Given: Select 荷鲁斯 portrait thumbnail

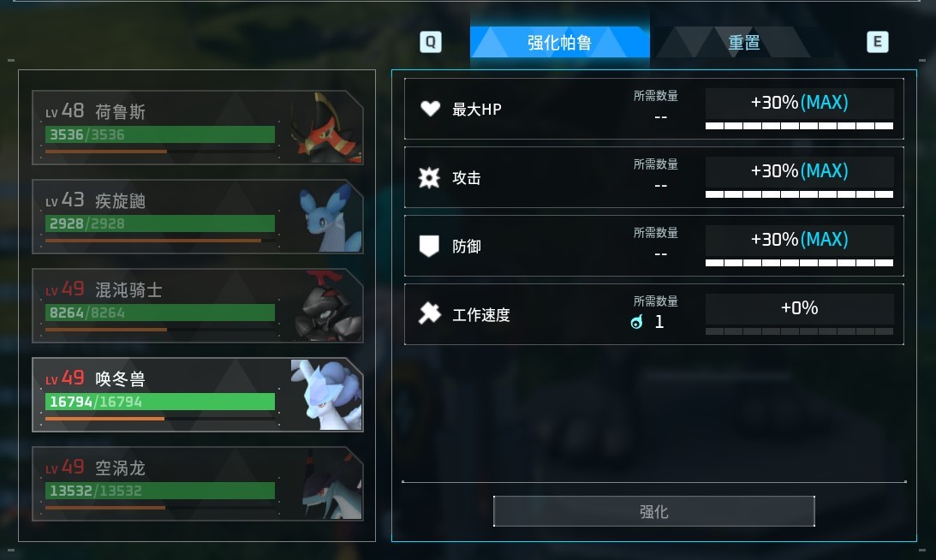Looking at the screenshot, I should tap(326, 128).
